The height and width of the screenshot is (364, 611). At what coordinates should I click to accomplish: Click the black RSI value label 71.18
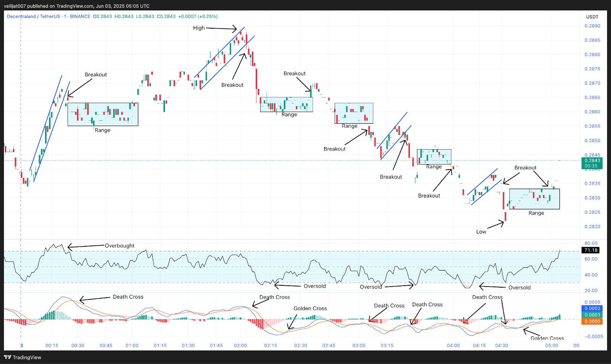coord(590,250)
